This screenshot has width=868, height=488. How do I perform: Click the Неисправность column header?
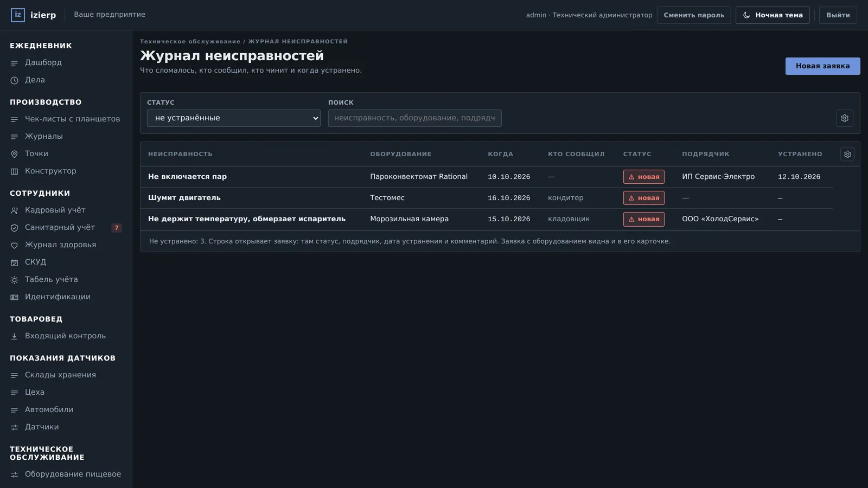(x=180, y=154)
